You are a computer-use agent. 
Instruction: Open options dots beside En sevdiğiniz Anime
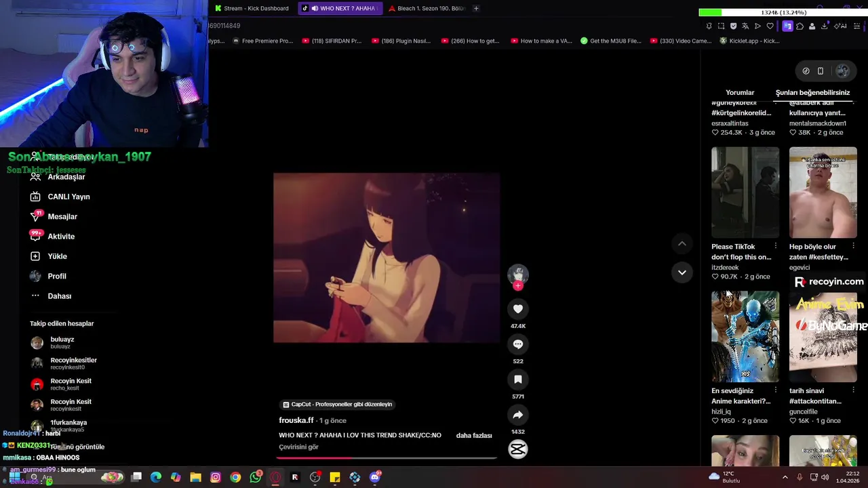click(776, 390)
